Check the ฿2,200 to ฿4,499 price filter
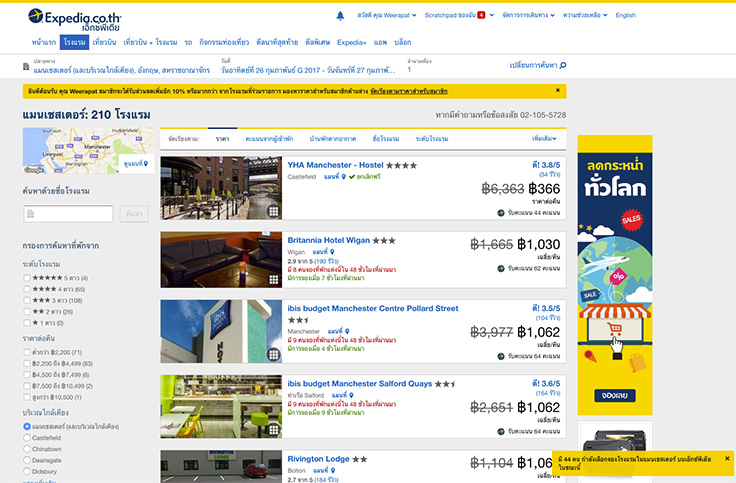 pyautogui.click(x=27, y=363)
